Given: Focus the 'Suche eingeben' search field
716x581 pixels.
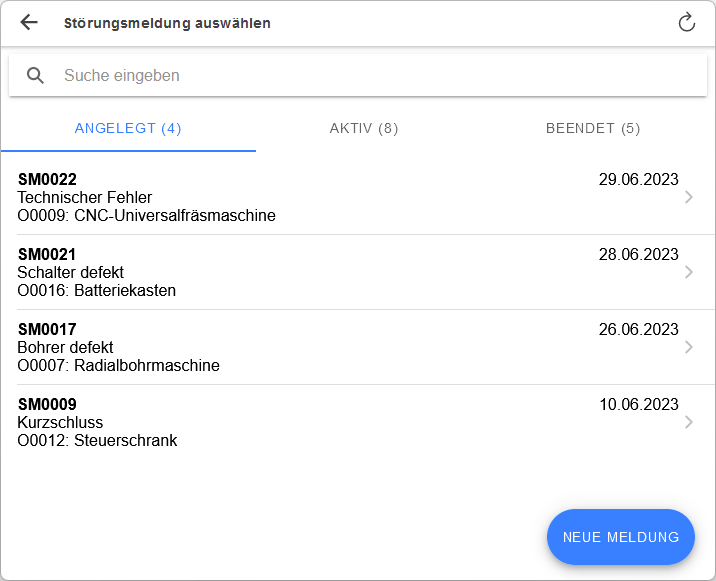Looking at the screenshot, I should [x=370, y=75].
